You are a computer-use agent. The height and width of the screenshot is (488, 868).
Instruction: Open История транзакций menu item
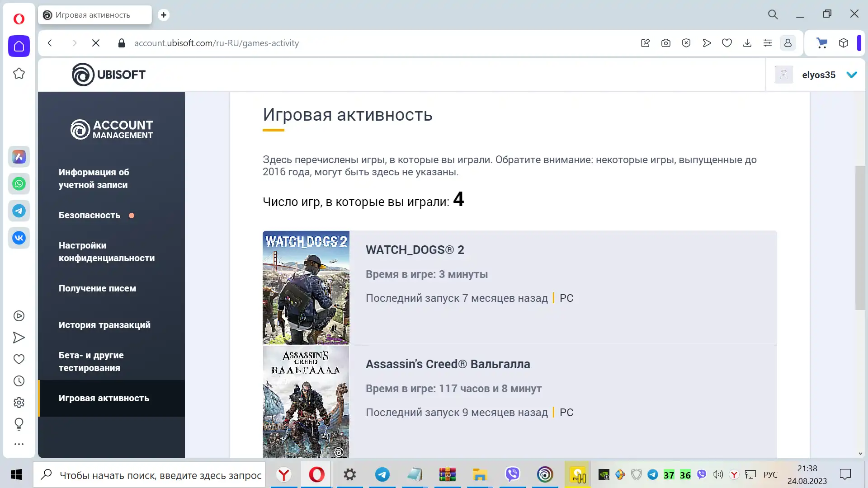(104, 325)
